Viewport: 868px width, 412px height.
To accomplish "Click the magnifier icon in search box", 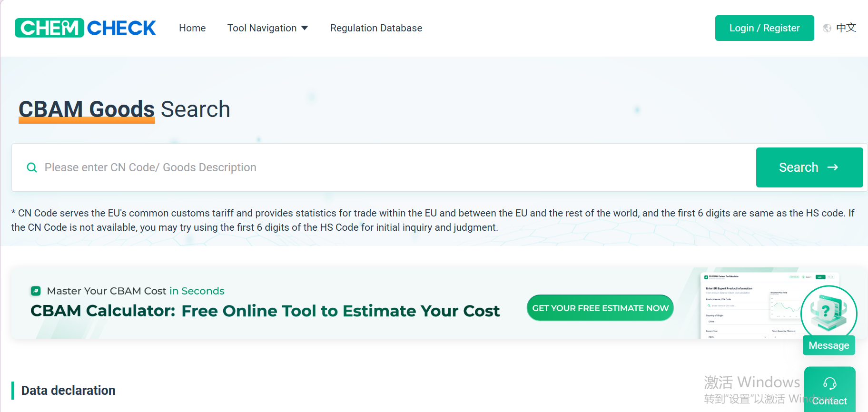I will pos(32,167).
